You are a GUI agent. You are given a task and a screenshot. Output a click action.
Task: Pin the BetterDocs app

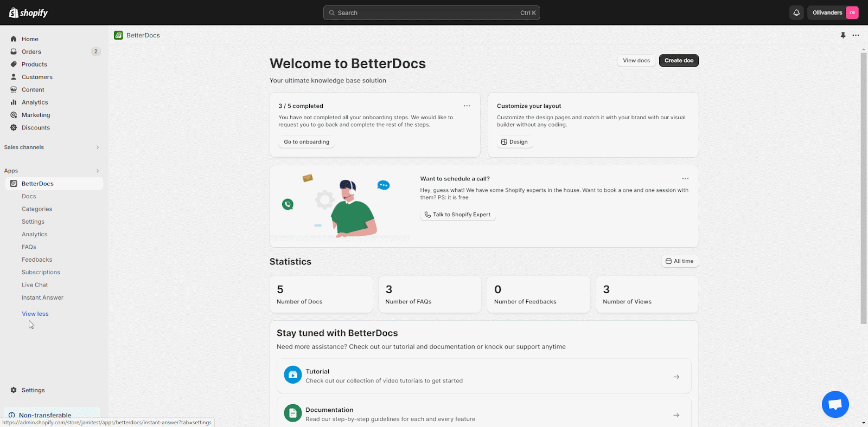(x=843, y=35)
